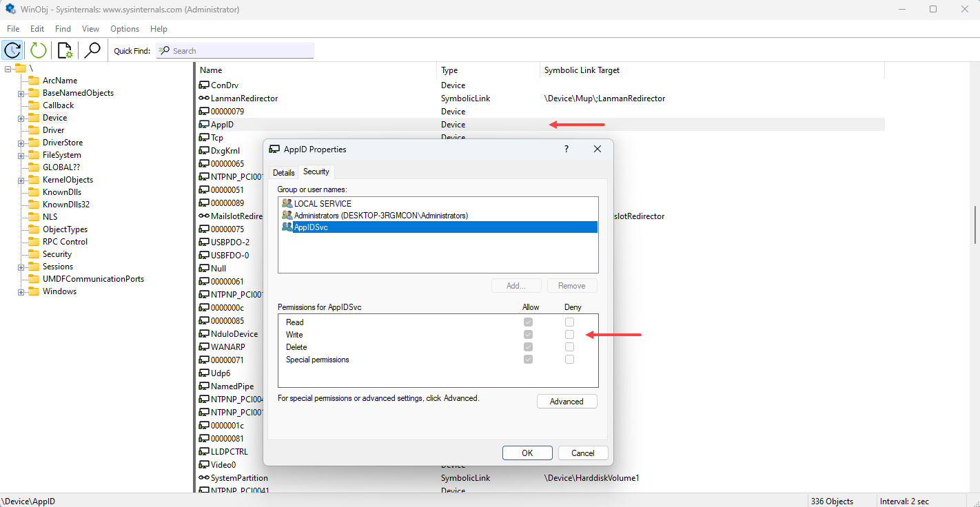Screen dimensions: 980x507
Task: Collapse the root backslash tree node
Action: click(x=8, y=68)
